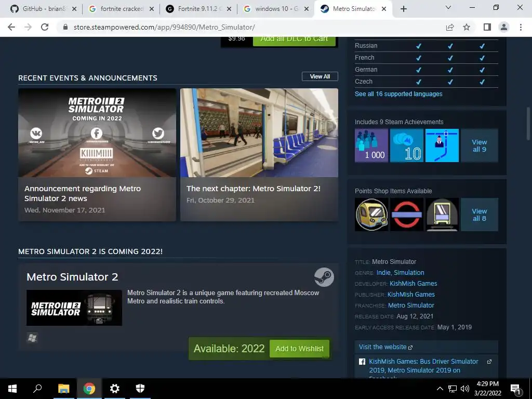The image size is (532, 399).
Task: Switch to Fortnite 9.11.2 tab
Action: point(198,9)
